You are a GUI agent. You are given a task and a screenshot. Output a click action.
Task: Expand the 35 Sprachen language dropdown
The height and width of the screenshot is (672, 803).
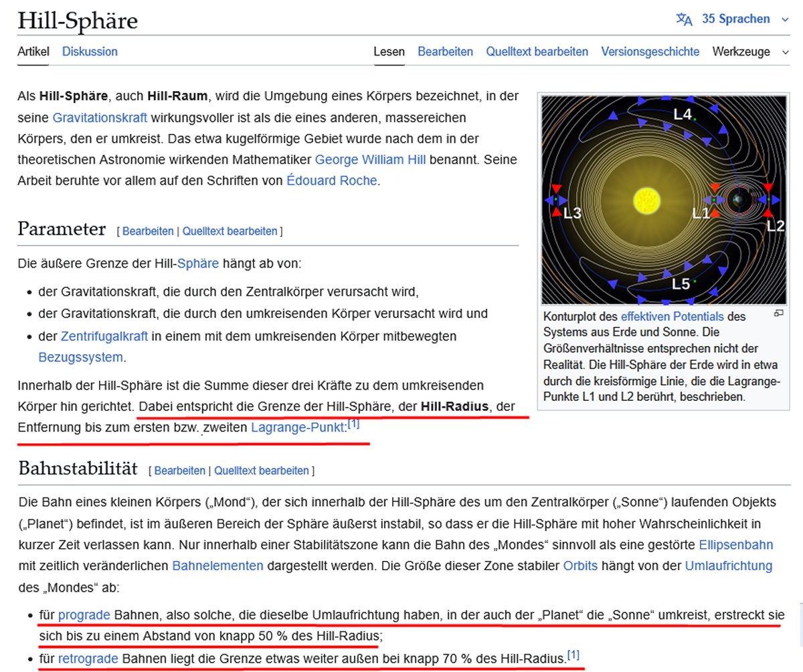(x=735, y=19)
